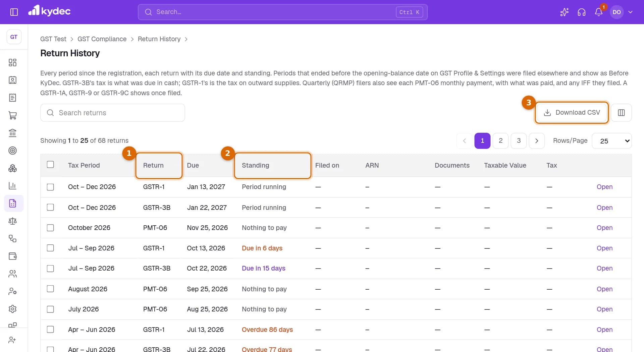Click the Standing column header
This screenshot has height=352, width=644.
(256, 165)
